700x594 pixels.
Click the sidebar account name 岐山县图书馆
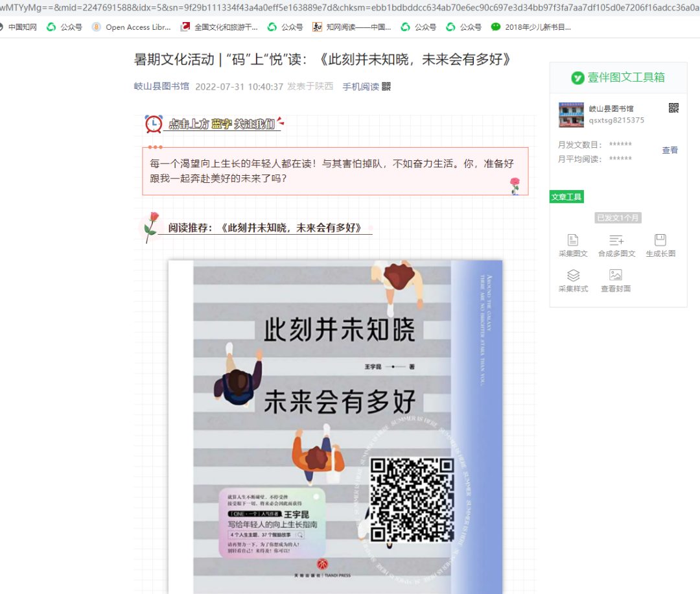611,108
